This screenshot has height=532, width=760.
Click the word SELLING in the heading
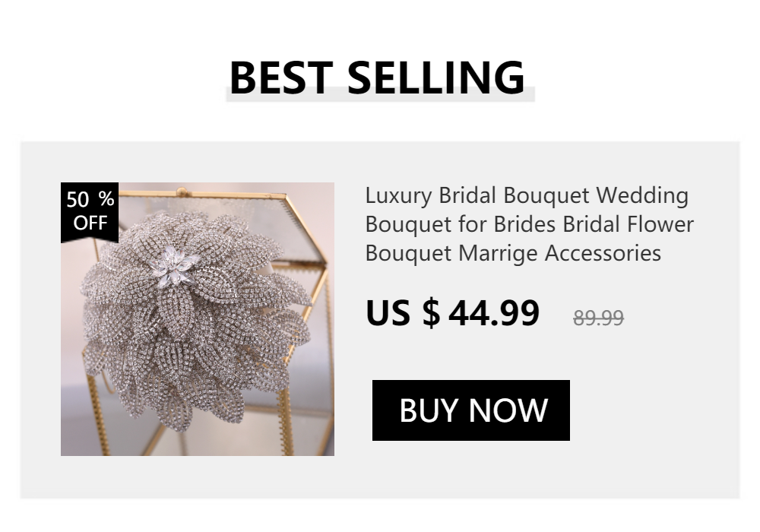pyautogui.click(x=436, y=78)
